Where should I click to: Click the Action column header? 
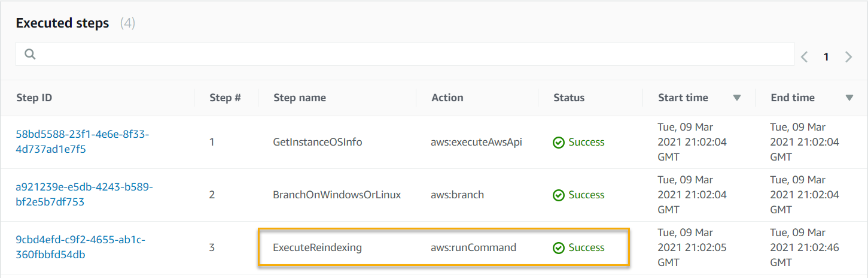point(447,98)
